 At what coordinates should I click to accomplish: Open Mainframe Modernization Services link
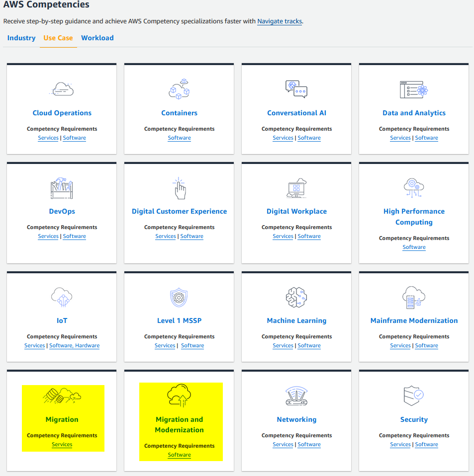[x=400, y=345]
